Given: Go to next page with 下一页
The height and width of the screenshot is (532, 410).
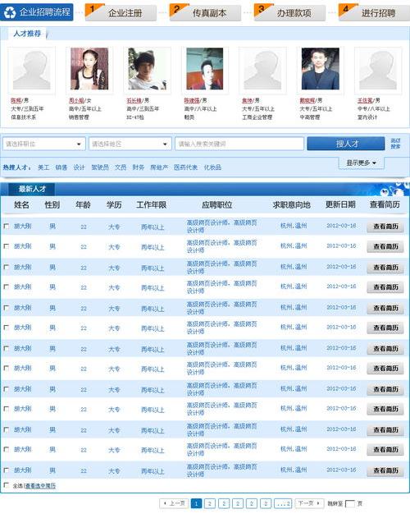Looking at the screenshot, I should [x=308, y=503].
